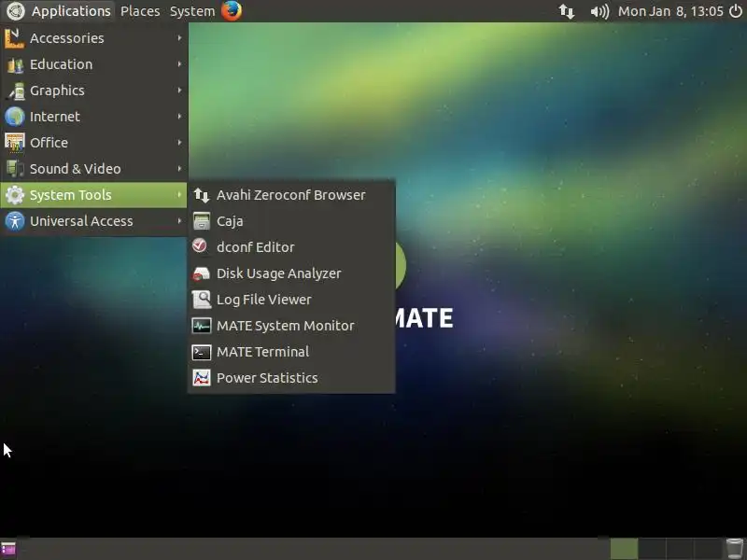Image resolution: width=747 pixels, height=560 pixels.
Task: Click the power shutdown icon
Action: click(x=736, y=11)
